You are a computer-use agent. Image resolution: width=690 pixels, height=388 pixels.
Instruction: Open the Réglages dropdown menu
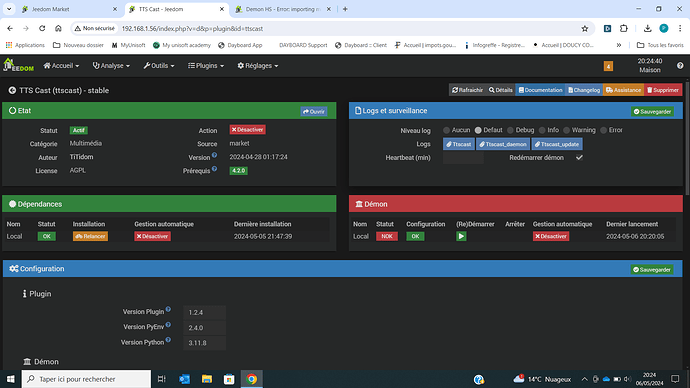257,66
